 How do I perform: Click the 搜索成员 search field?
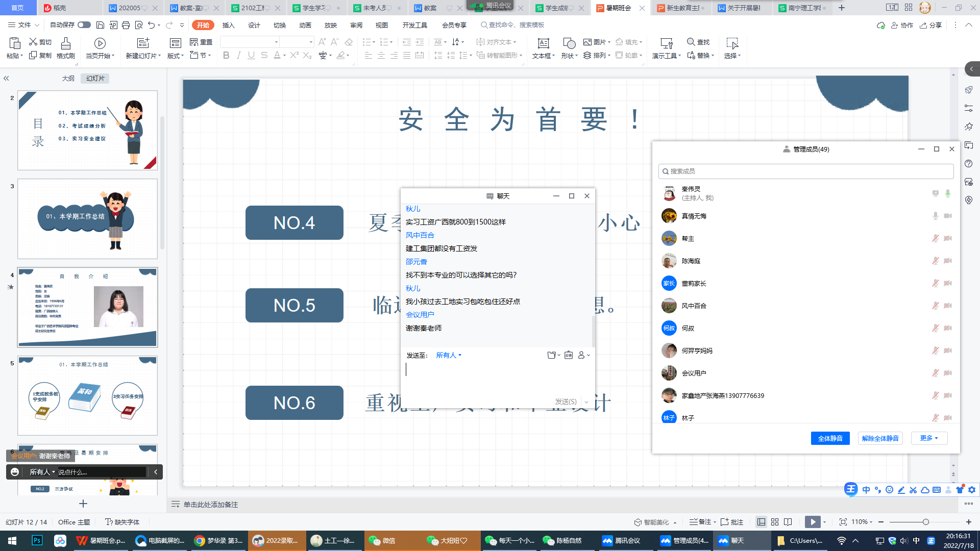point(806,171)
